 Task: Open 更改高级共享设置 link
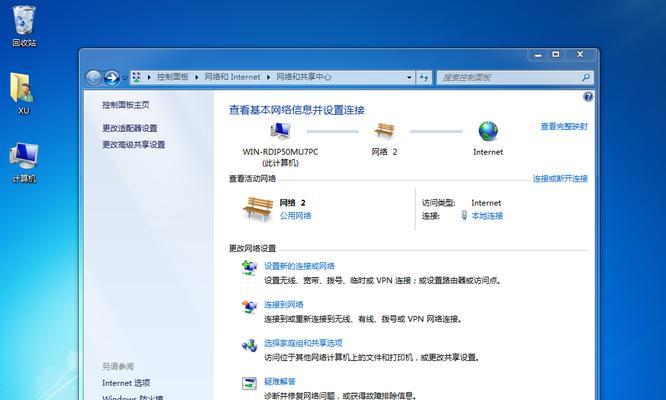click(x=133, y=144)
